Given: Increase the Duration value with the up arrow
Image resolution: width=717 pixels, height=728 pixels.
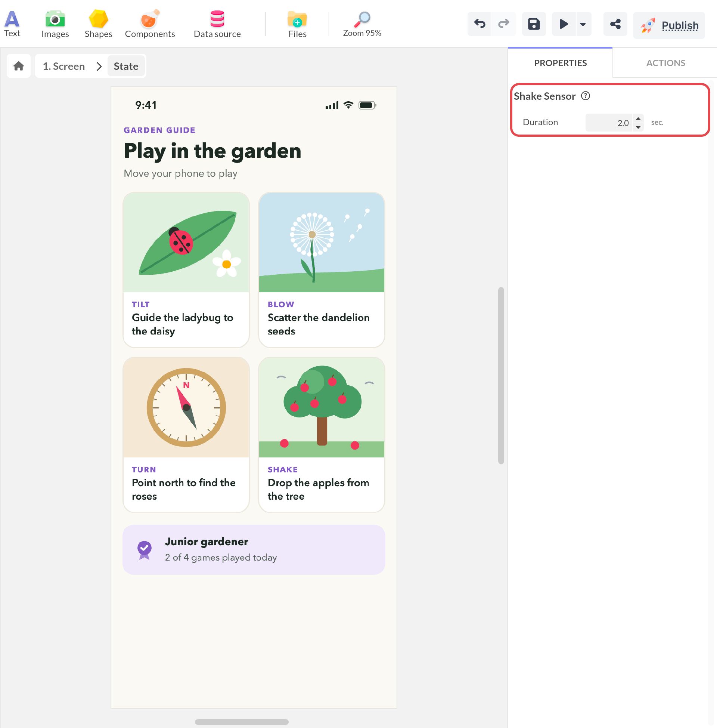Looking at the screenshot, I should click(638, 118).
